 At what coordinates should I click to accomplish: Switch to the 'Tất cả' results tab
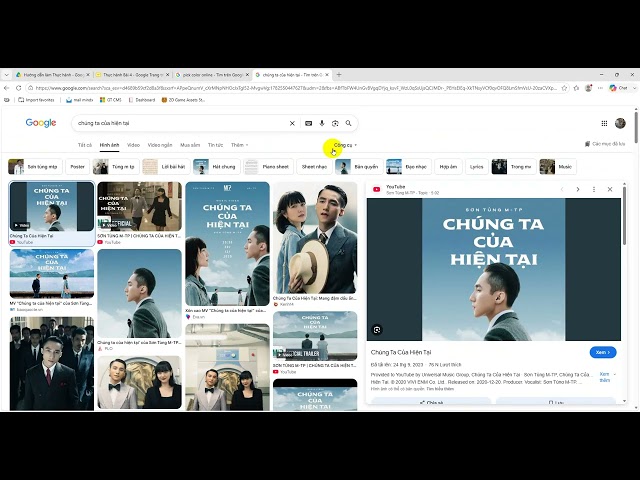85,145
